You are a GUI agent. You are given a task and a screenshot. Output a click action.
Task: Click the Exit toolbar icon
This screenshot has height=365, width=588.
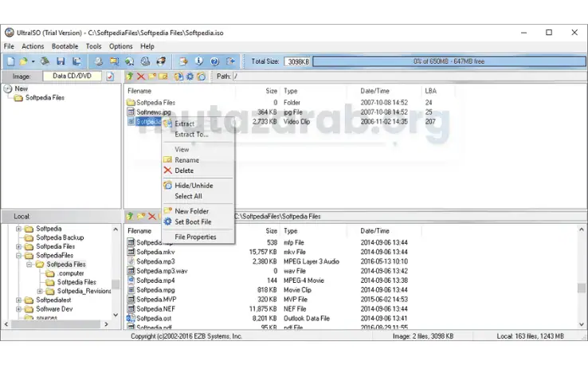point(230,61)
